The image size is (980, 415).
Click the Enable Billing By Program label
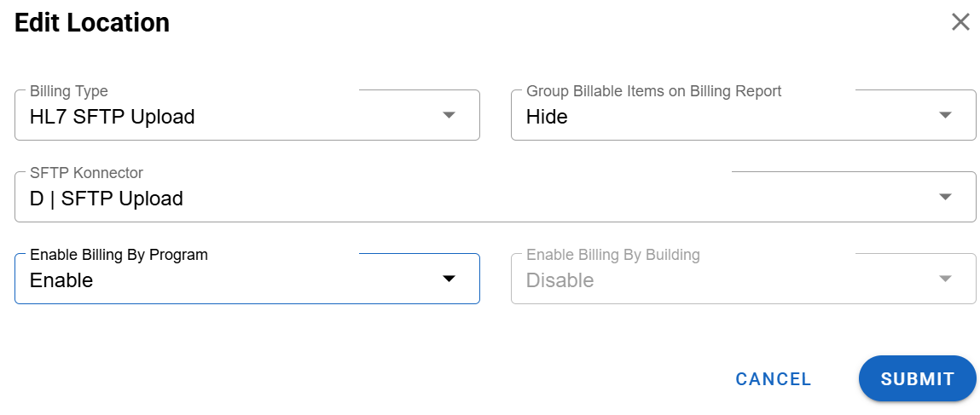(119, 255)
